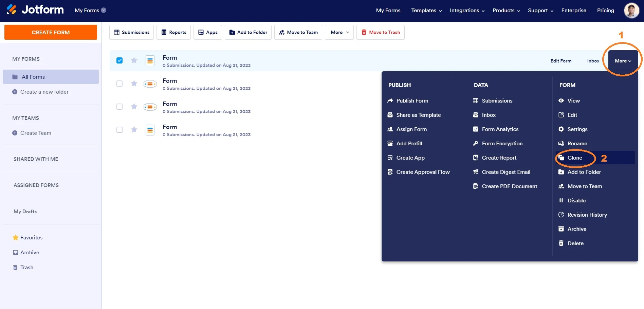Star the first Form as favorite
The height and width of the screenshot is (309, 644).
pos(134,60)
